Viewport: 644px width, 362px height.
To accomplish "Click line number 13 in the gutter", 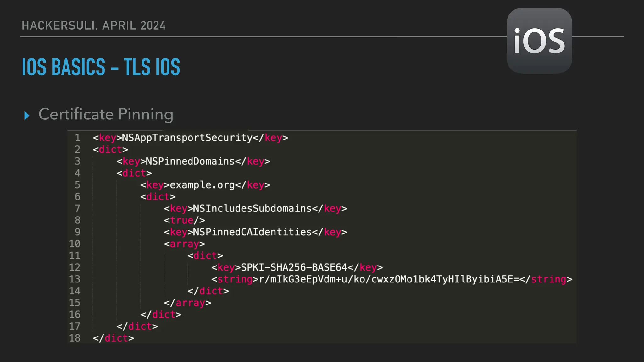I will click(x=75, y=279).
